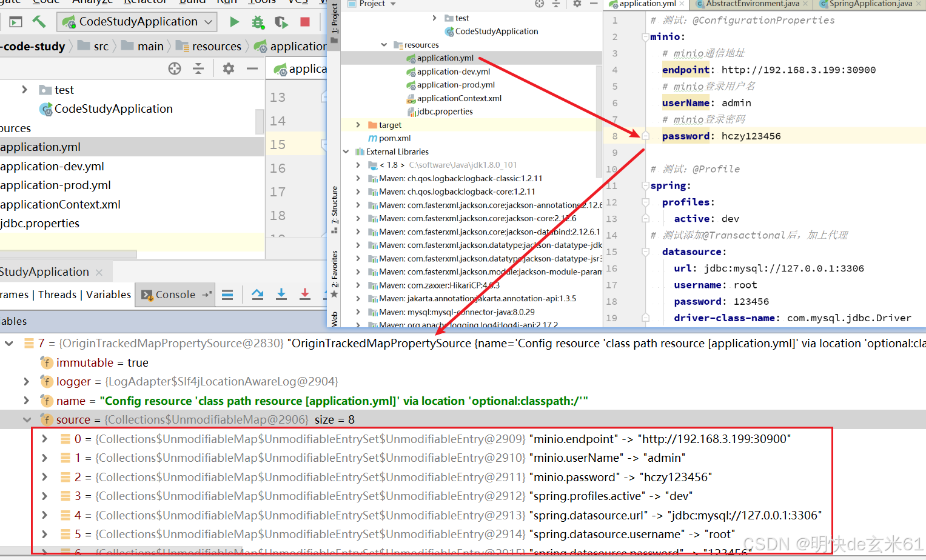Open the Console debugger tab
926x560 pixels.
coord(175,295)
